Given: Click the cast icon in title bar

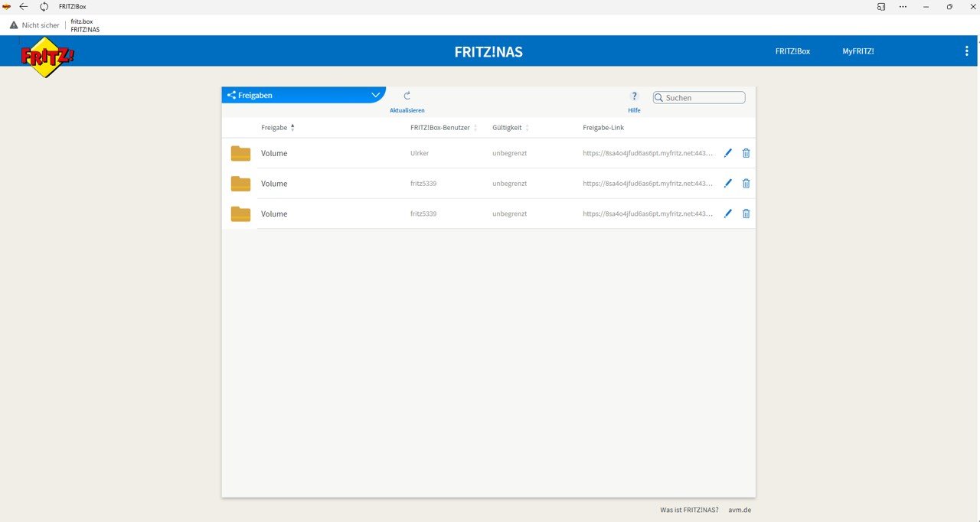Looking at the screenshot, I should (x=881, y=6).
